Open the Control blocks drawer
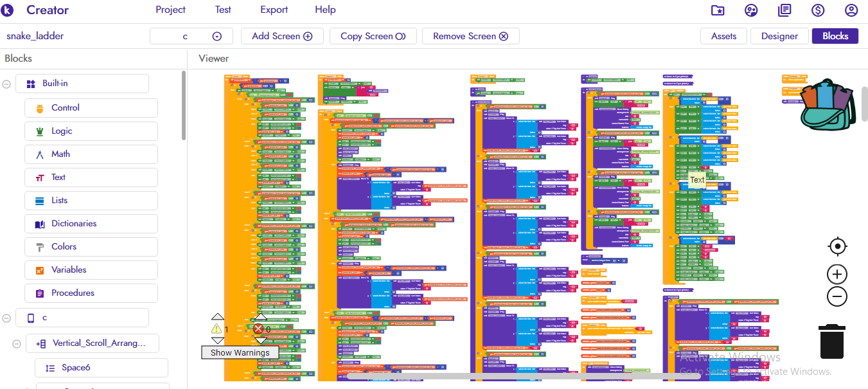 [91, 107]
